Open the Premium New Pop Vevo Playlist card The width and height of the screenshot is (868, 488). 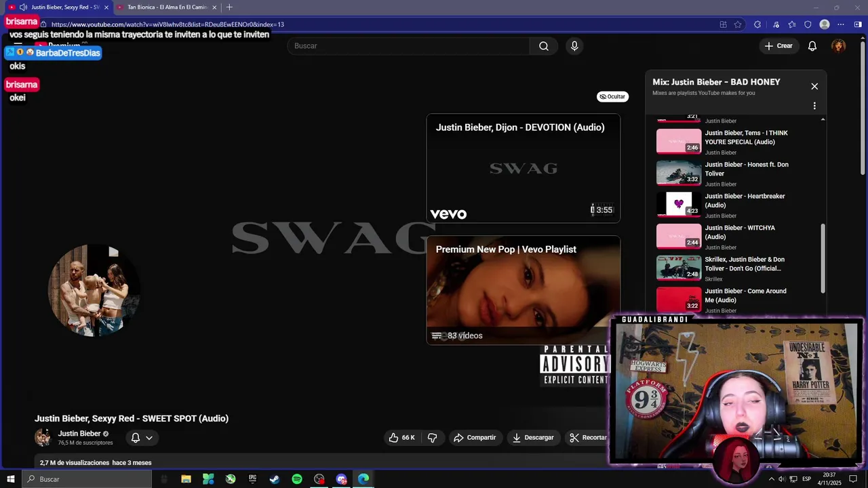523,290
